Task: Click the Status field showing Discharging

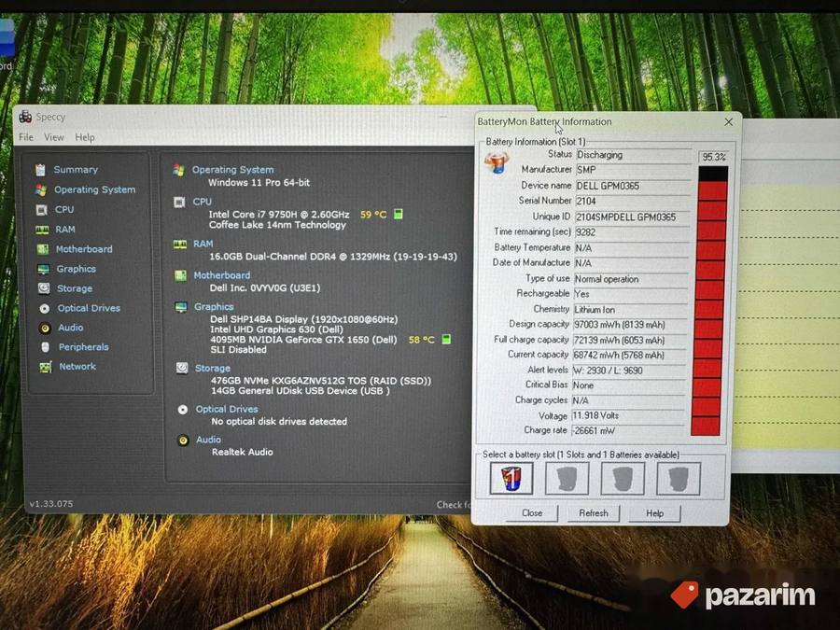Action: point(634,155)
